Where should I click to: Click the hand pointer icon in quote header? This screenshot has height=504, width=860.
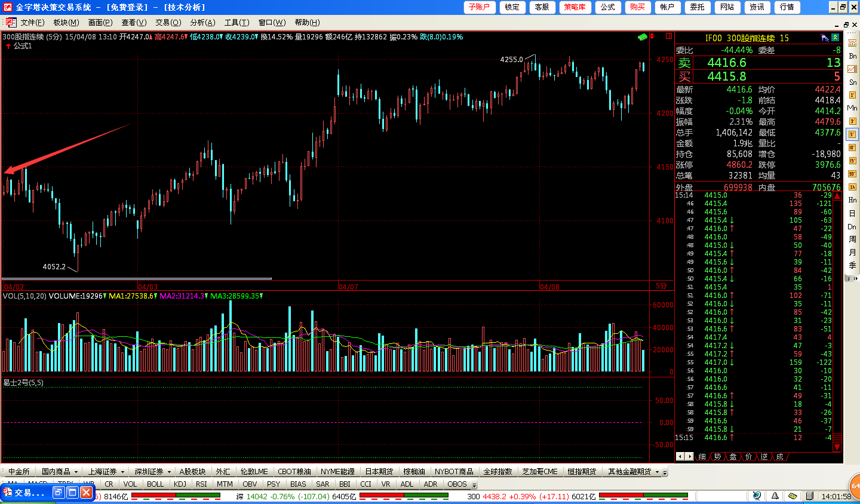825,38
